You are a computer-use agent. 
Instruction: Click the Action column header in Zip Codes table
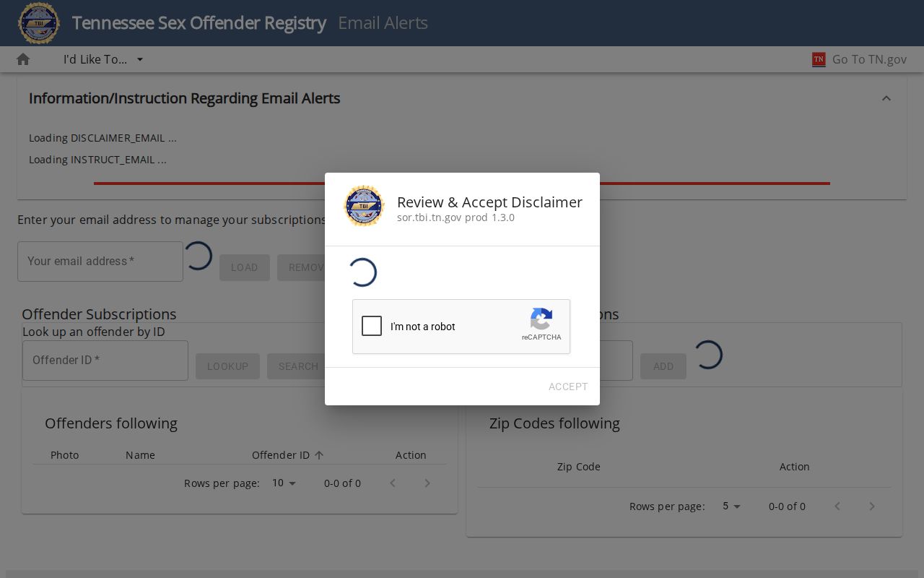[x=794, y=467]
